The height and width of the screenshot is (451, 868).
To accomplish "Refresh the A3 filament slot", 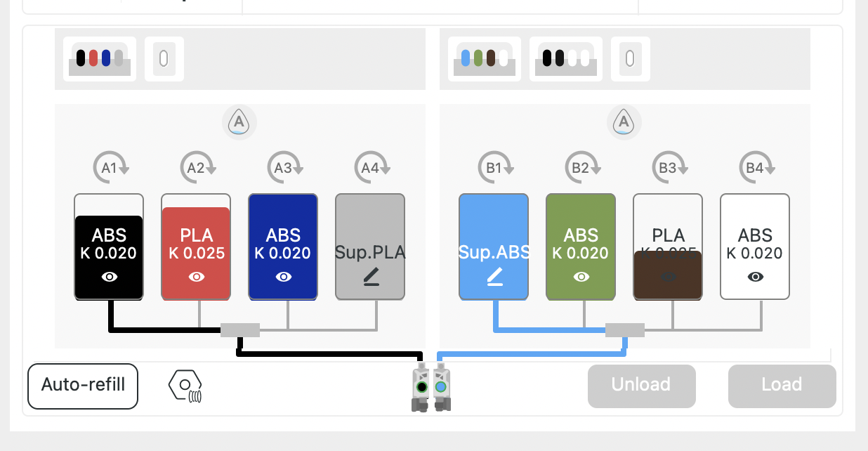I will click(x=284, y=167).
